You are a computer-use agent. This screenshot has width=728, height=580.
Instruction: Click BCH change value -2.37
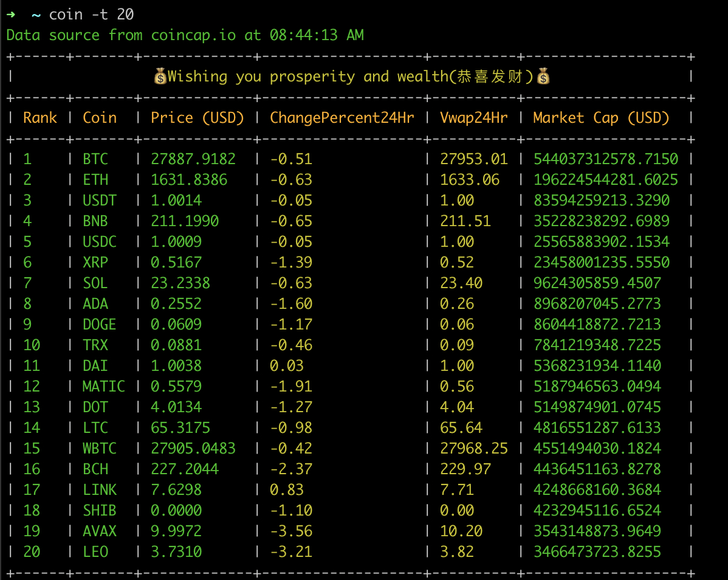click(x=291, y=469)
